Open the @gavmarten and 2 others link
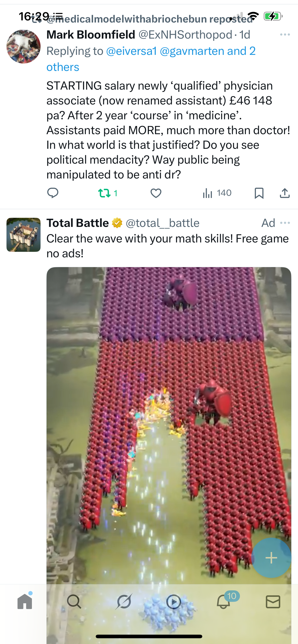This screenshot has width=298, height=644. tap(151, 59)
